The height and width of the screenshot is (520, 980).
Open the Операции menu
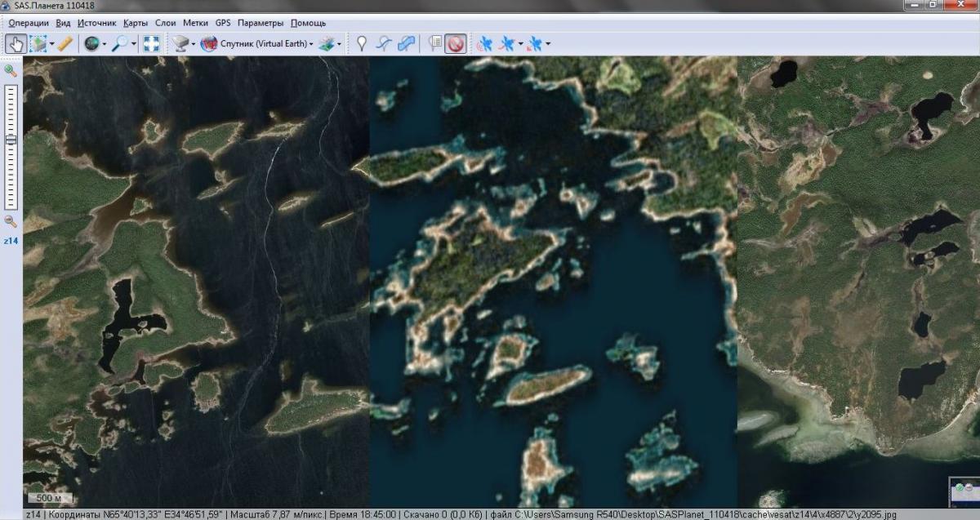(x=29, y=23)
